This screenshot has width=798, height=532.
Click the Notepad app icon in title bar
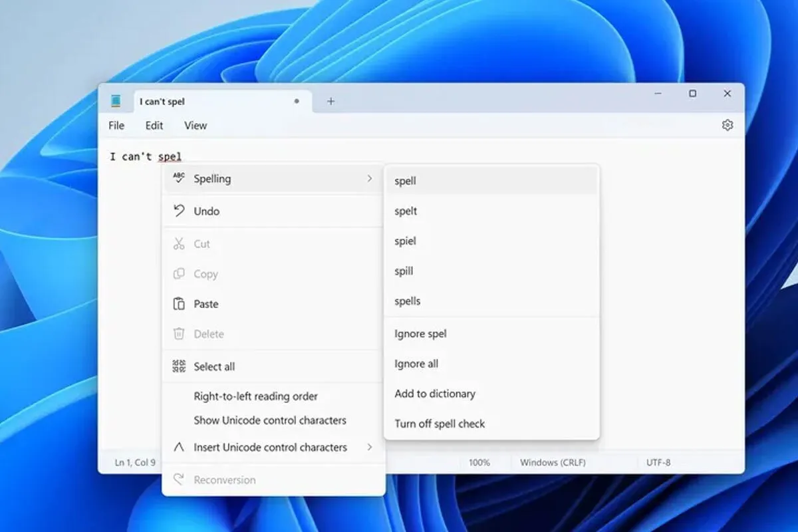coord(116,101)
